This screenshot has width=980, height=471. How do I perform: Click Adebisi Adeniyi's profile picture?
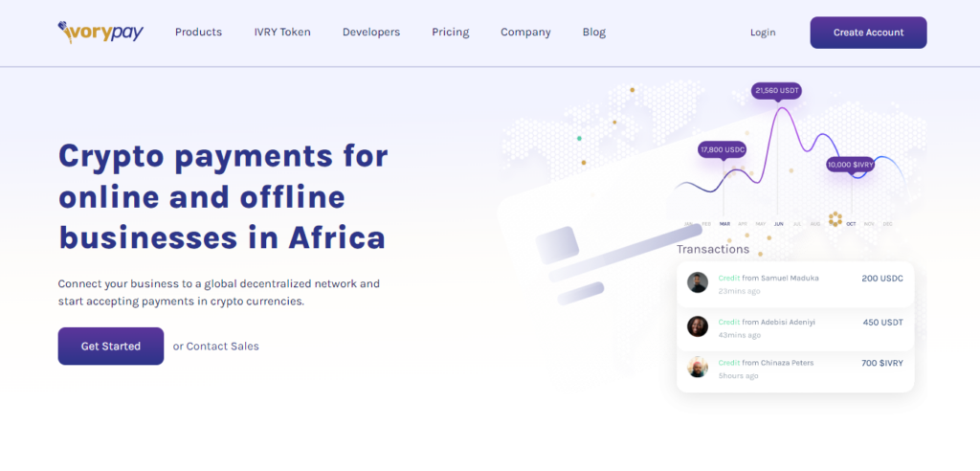click(x=698, y=326)
